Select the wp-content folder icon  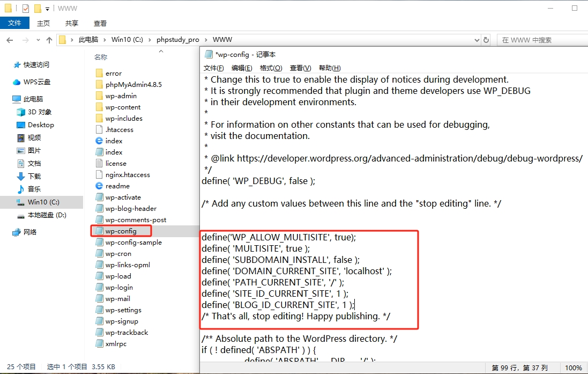point(99,107)
